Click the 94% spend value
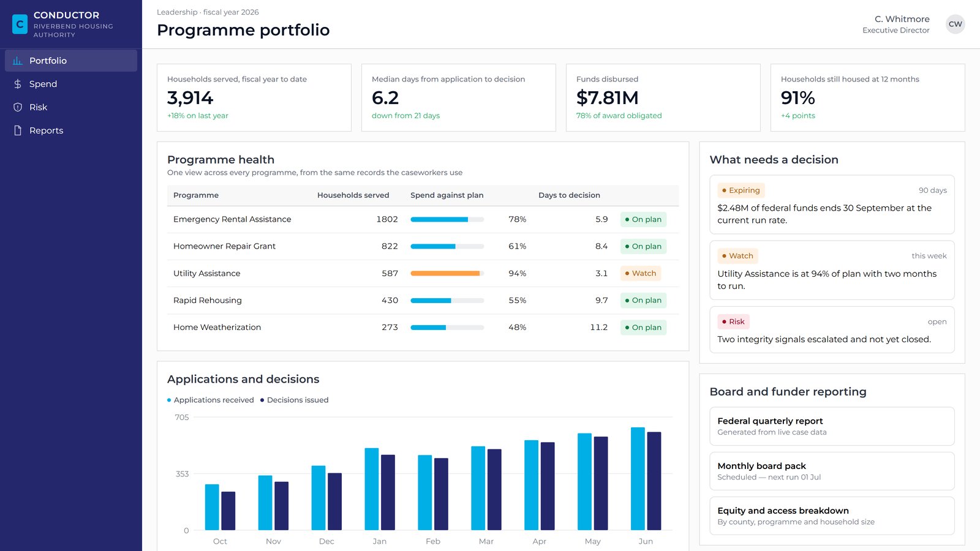980x551 pixels. coord(518,274)
